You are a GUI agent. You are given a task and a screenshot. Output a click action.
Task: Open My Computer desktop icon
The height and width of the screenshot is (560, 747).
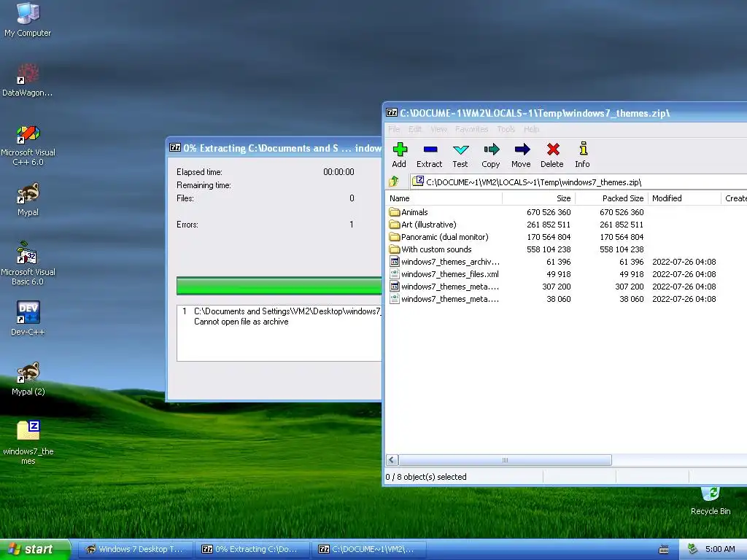tap(28, 20)
